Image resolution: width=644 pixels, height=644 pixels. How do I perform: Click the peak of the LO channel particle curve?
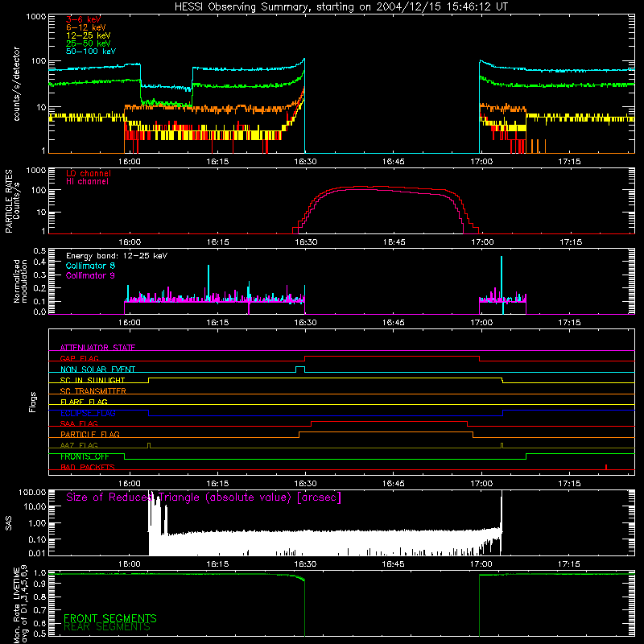[361, 187]
